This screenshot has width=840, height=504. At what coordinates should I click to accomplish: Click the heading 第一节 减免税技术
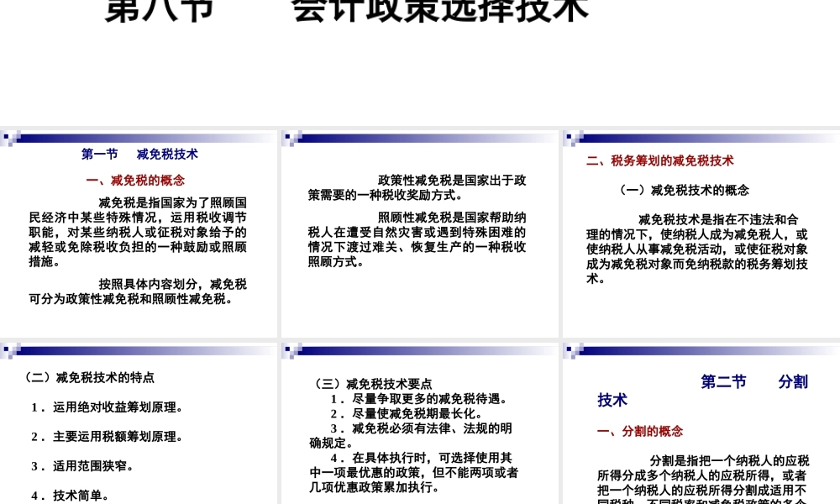click(139, 154)
